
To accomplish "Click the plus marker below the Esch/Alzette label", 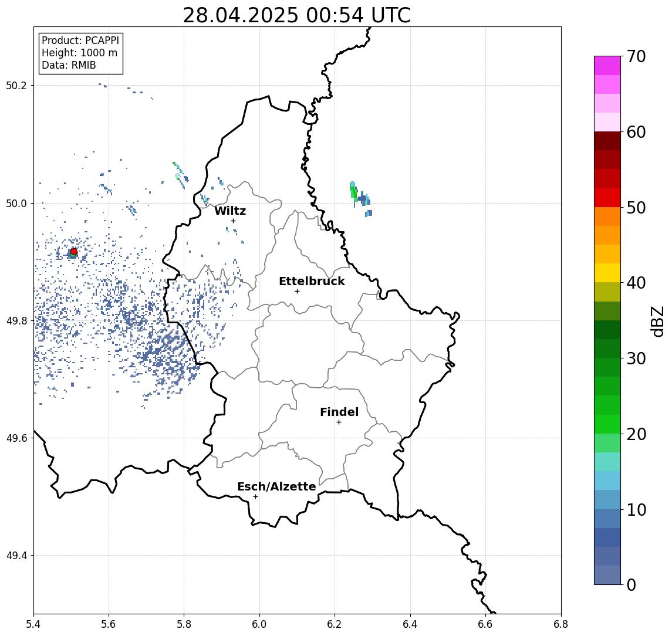I will (255, 497).
